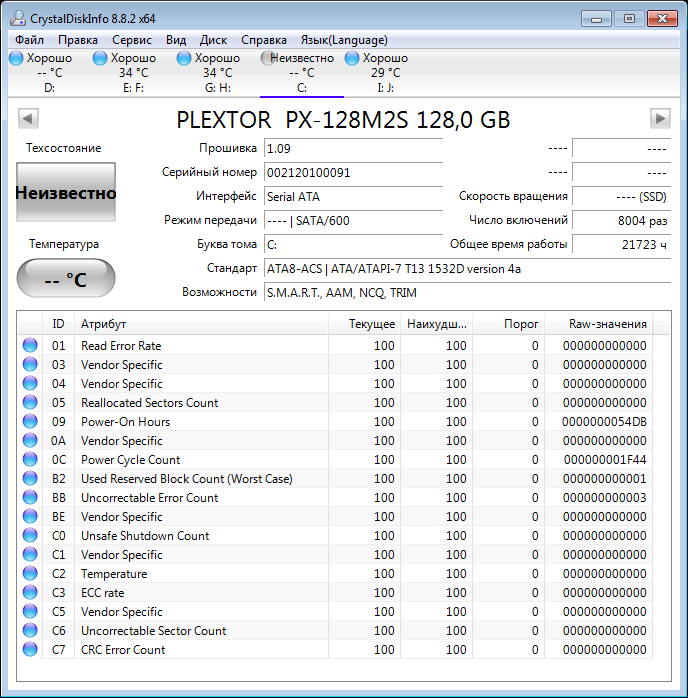688x698 pixels.
Task: Select disk E: F: status tab
Action: point(133,73)
